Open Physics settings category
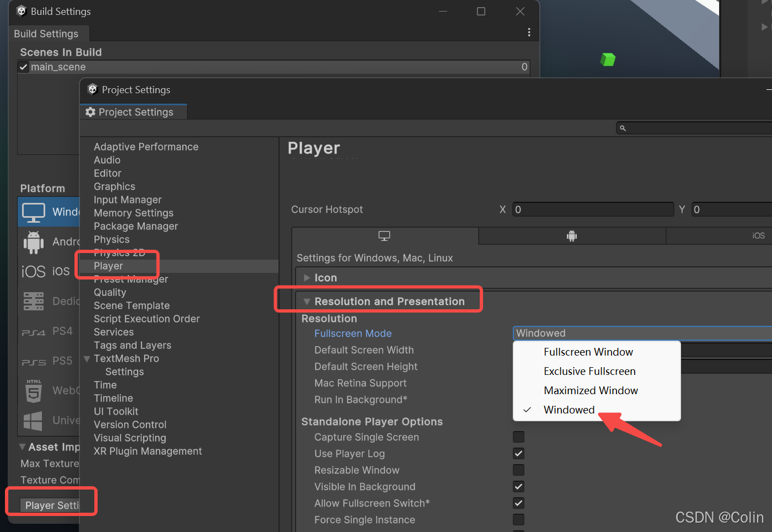The width and height of the screenshot is (772, 532). (112, 240)
